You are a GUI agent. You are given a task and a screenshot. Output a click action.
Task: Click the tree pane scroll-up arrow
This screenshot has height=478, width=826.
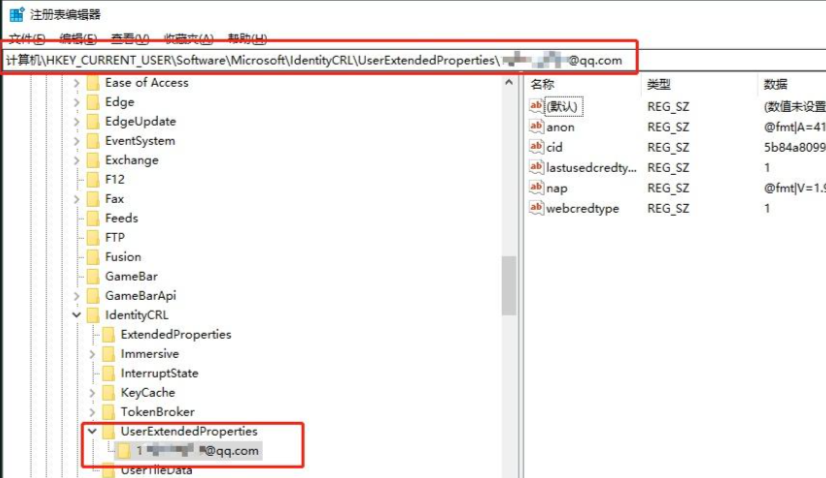pyautogui.click(x=509, y=82)
